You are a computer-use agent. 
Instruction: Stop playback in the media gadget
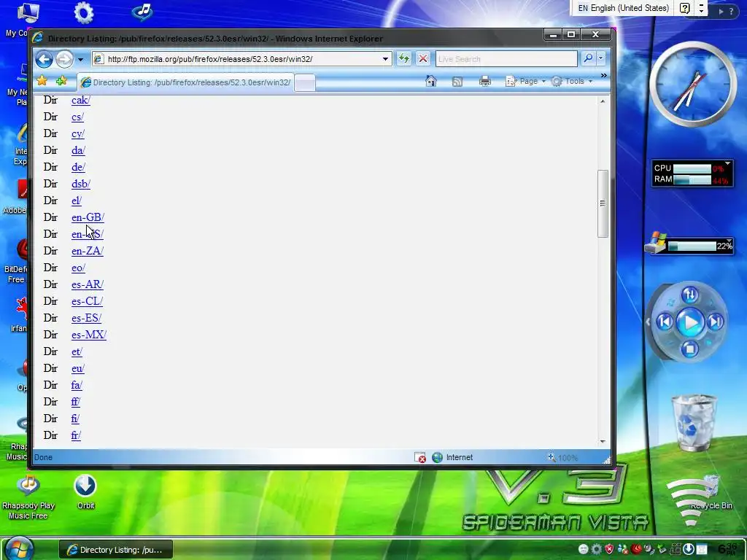(689, 349)
